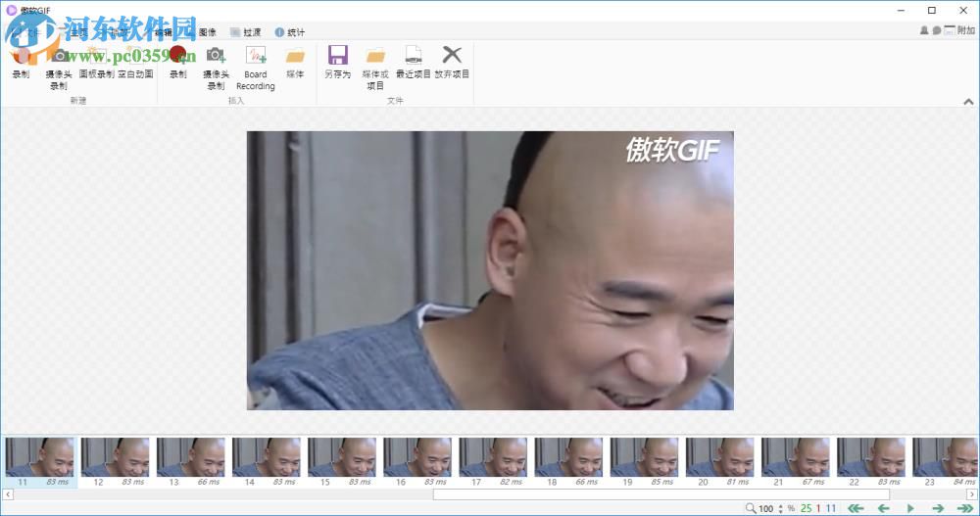Insert webcam recording (摄像头录制) in 插入 group
Screen dimensions: 980x516
point(217,68)
